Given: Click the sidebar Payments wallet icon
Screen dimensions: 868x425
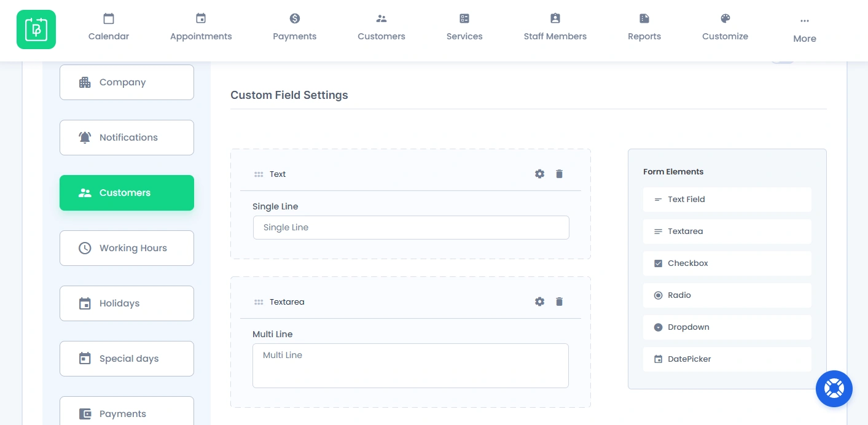Looking at the screenshot, I should [x=85, y=414].
